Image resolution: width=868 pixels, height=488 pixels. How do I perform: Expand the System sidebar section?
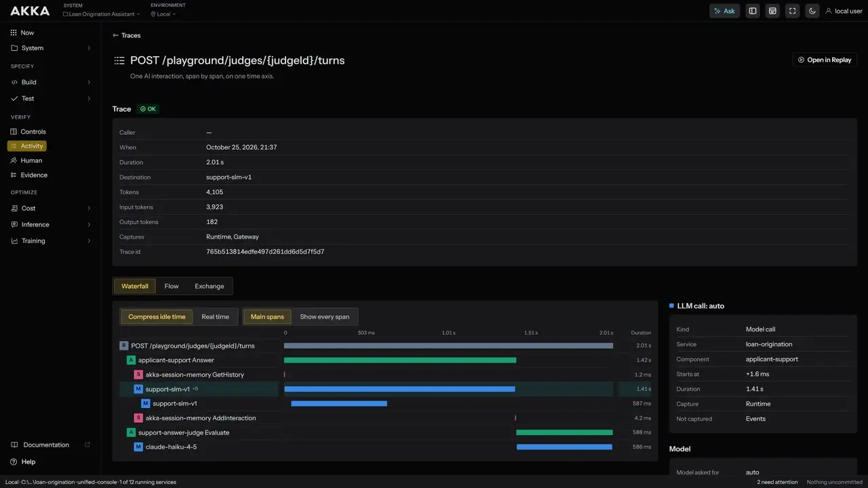tap(51, 48)
